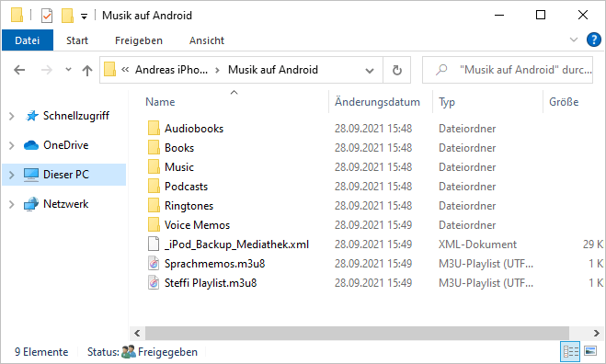Open the Quick Access Toolbar customize dropdown
The height and width of the screenshot is (364, 606).
(x=84, y=17)
